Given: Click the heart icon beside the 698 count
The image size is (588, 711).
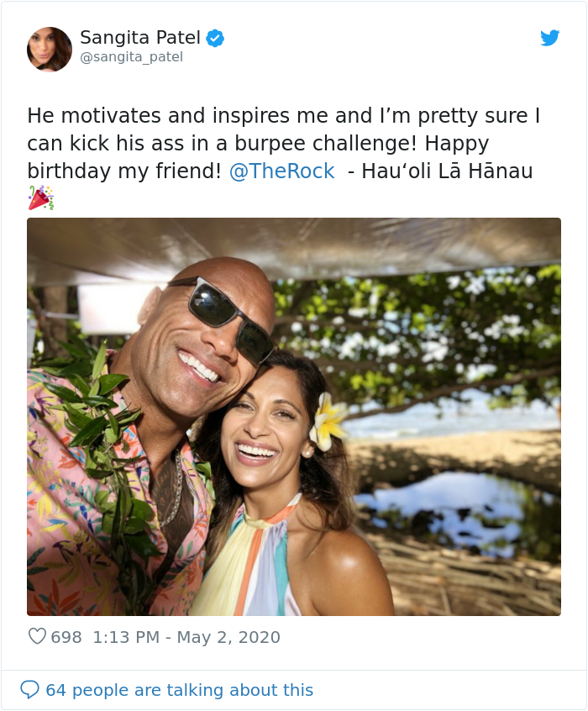Looking at the screenshot, I should coord(37,638).
